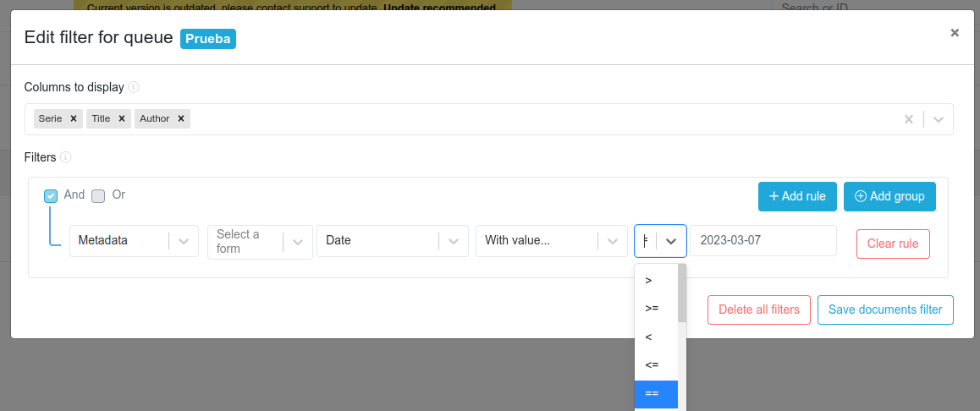The width and height of the screenshot is (980, 411).
Task: Click info icon next to Filters label
Action: pyautogui.click(x=66, y=157)
